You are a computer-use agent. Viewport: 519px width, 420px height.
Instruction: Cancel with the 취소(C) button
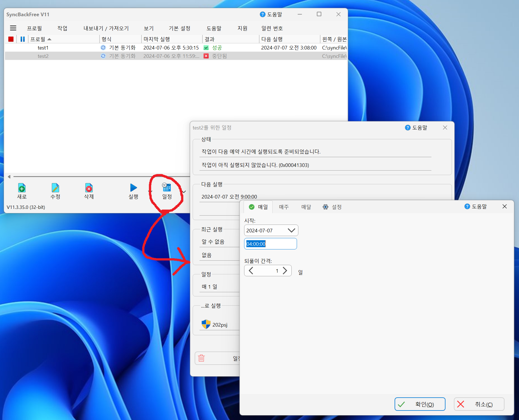[479, 404]
